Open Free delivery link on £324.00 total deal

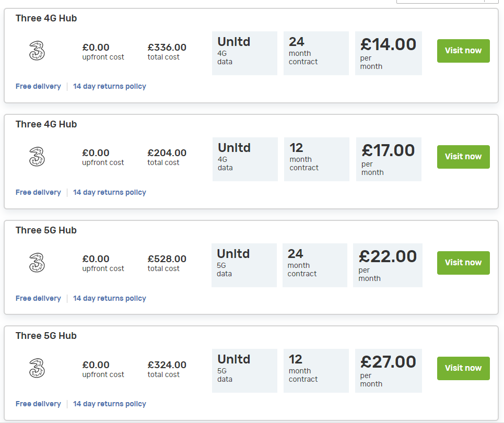pyautogui.click(x=38, y=404)
